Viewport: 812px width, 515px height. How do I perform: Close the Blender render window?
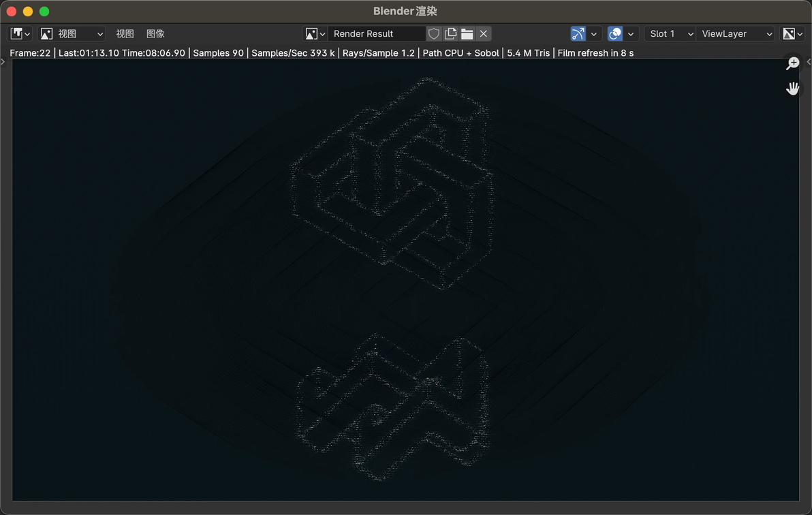click(x=12, y=12)
